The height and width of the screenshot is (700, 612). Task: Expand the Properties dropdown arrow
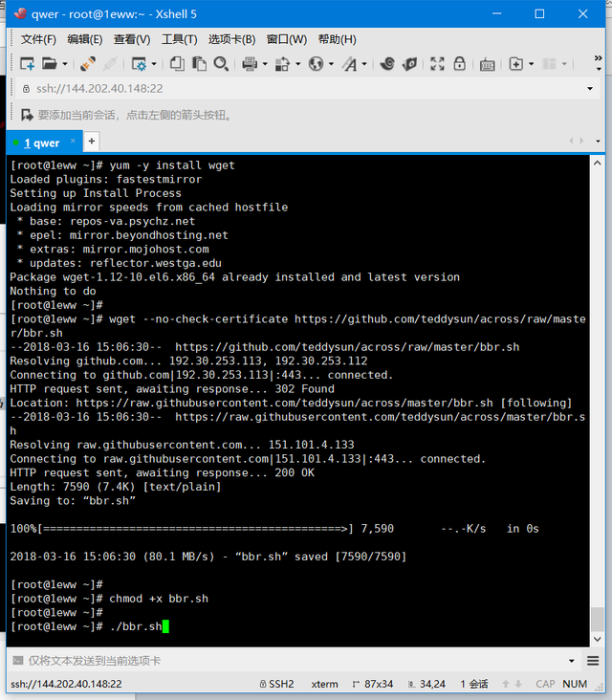point(154,64)
